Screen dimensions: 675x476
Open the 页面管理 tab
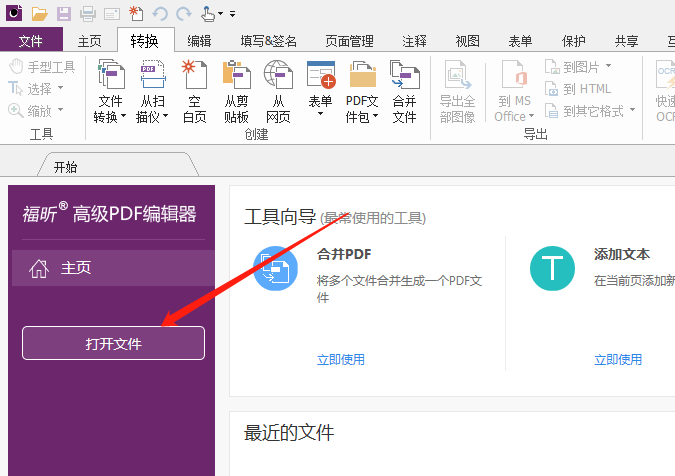click(x=350, y=41)
